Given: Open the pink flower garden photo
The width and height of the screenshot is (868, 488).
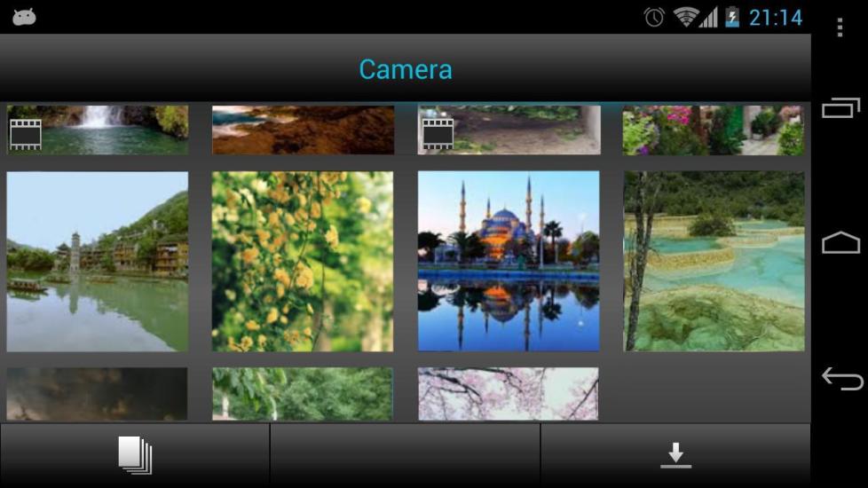Looking at the screenshot, I should click(714, 130).
